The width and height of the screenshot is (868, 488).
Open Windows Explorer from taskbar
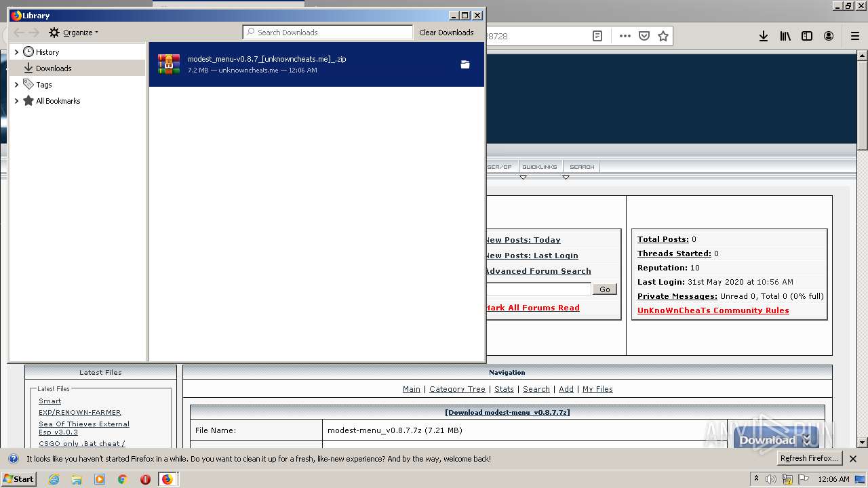tap(77, 479)
